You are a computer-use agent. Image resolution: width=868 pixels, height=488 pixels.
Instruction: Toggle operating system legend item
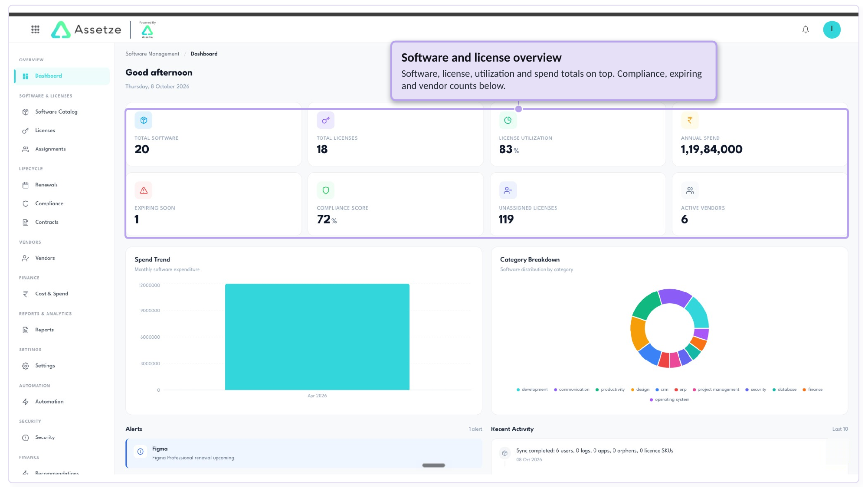point(669,400)
